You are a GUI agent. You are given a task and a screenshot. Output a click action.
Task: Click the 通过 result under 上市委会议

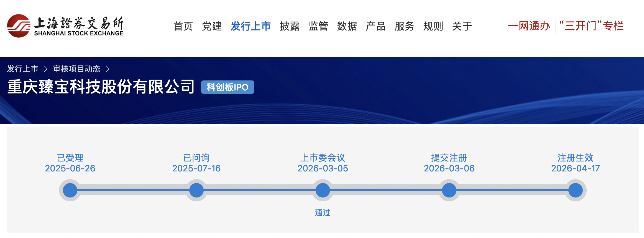(323, 212)
